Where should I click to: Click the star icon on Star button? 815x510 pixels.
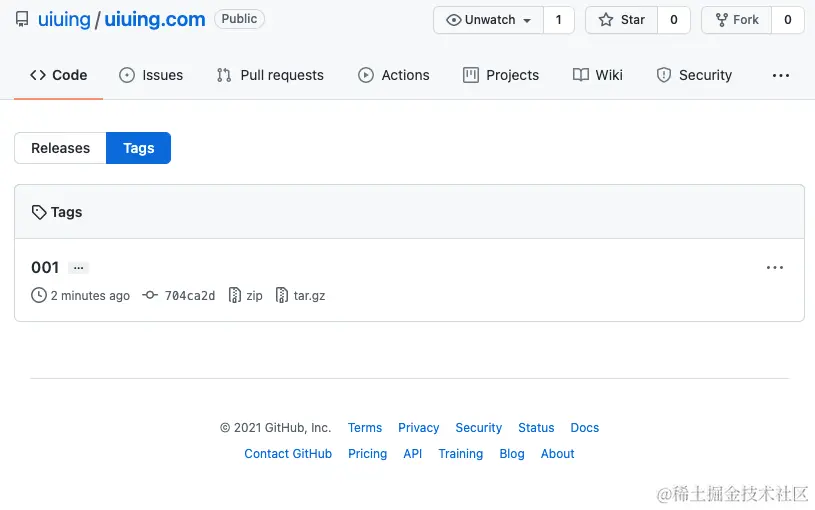coord(606,20)
